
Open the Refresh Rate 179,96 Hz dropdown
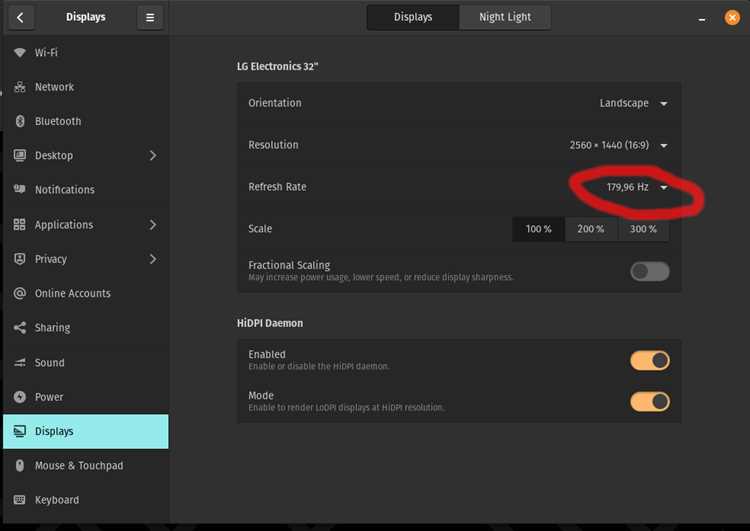pos(638,187)
